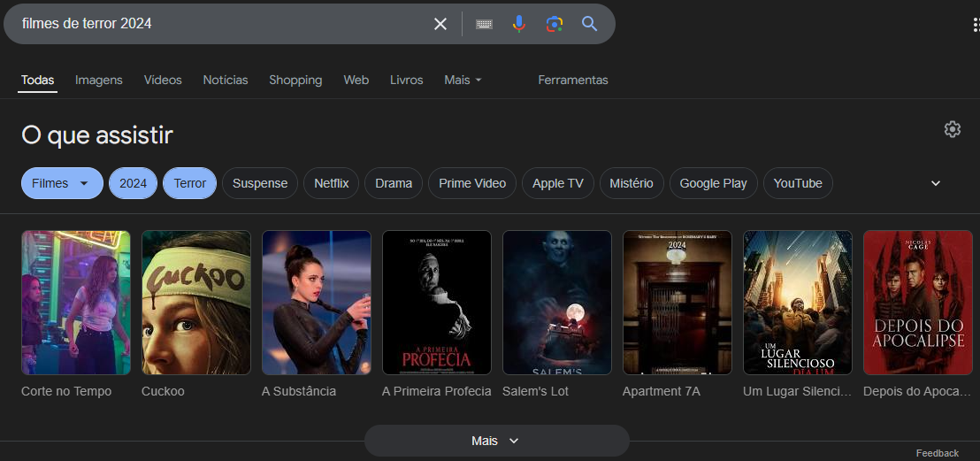The image size is (980, 461).
Task: Open the A Primeira Profecia poster
Action: click(437, 303)
